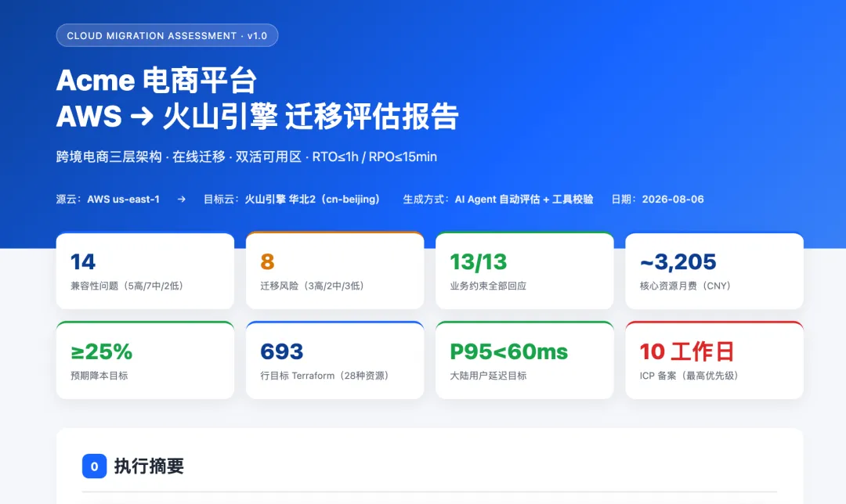Click 目标云: 火山引擎 华北2 (cn-beijing)
The height and width of the screenshot is (504, 846).
coord(291,200)
